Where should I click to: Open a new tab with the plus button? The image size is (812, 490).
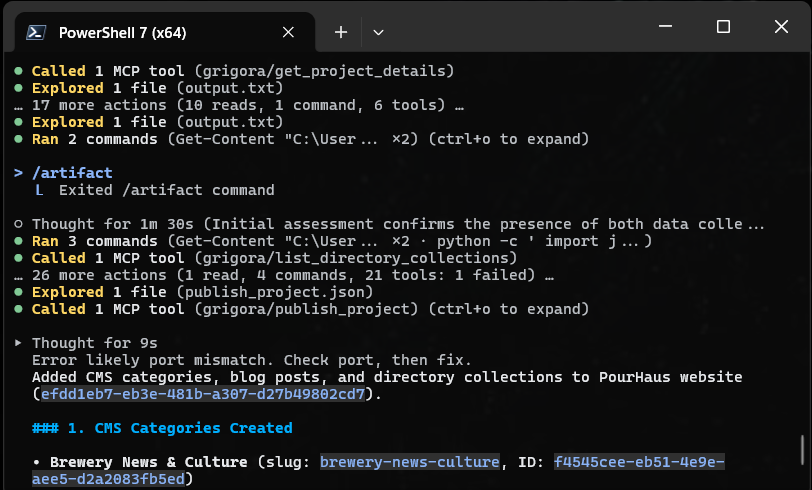click(341, 33)
